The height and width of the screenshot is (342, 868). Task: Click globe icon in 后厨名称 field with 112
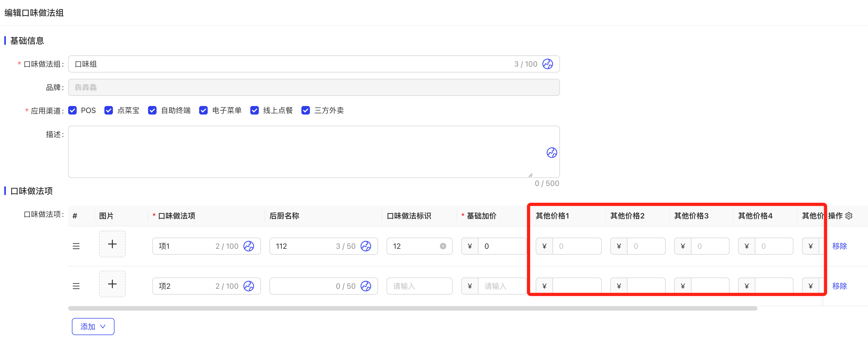coord(366,246)
